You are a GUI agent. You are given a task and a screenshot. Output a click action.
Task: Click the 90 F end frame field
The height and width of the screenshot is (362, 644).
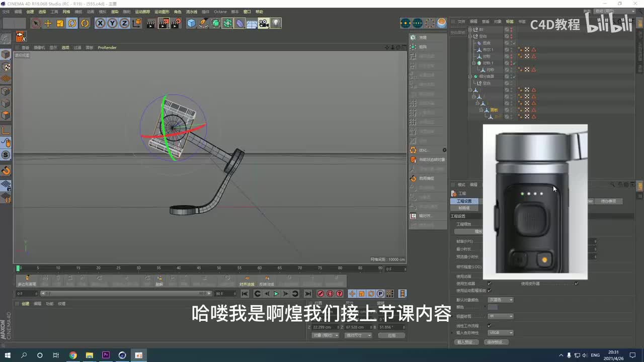(225, 294)
